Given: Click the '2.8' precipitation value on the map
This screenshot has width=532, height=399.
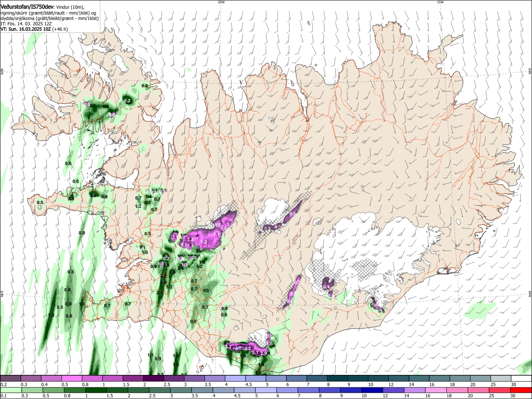Looking at the screenshot, I should coord(71,199).
